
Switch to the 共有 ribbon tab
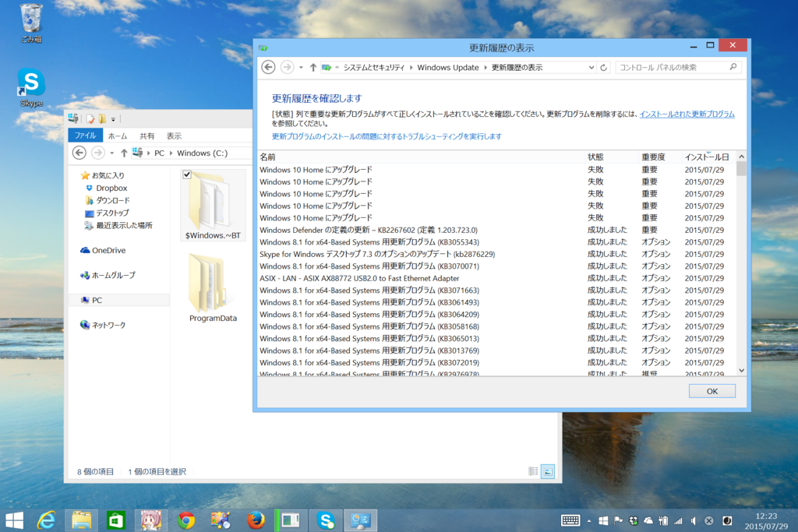(147, 136)
